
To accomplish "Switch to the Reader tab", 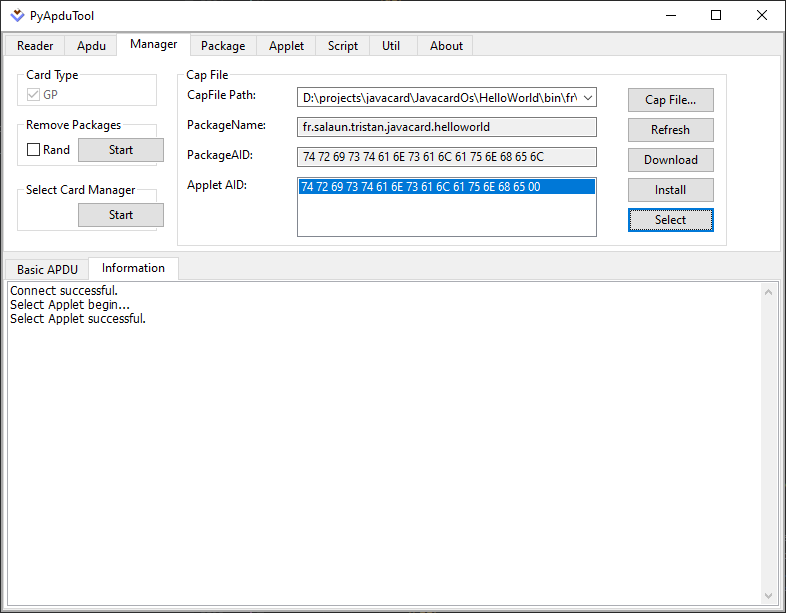I will pos(35,46).
